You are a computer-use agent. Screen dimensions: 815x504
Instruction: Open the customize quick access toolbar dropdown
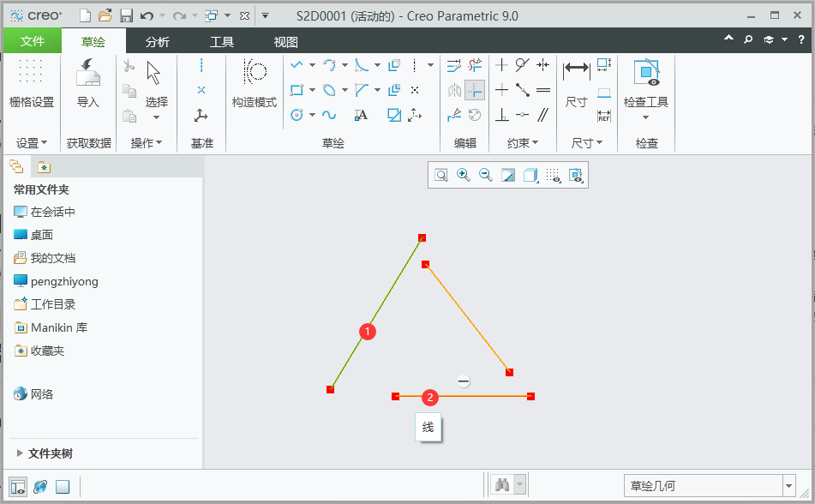point(265,16)
